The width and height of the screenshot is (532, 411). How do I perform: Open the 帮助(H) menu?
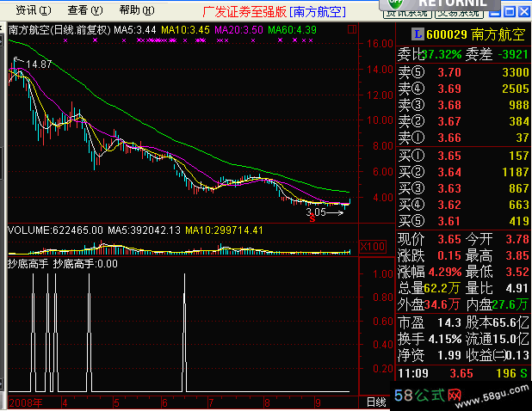[137, 10]
